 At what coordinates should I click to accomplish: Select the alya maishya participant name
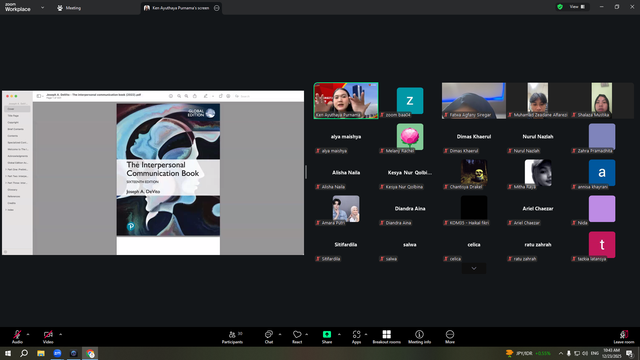[x=346, y=137]
